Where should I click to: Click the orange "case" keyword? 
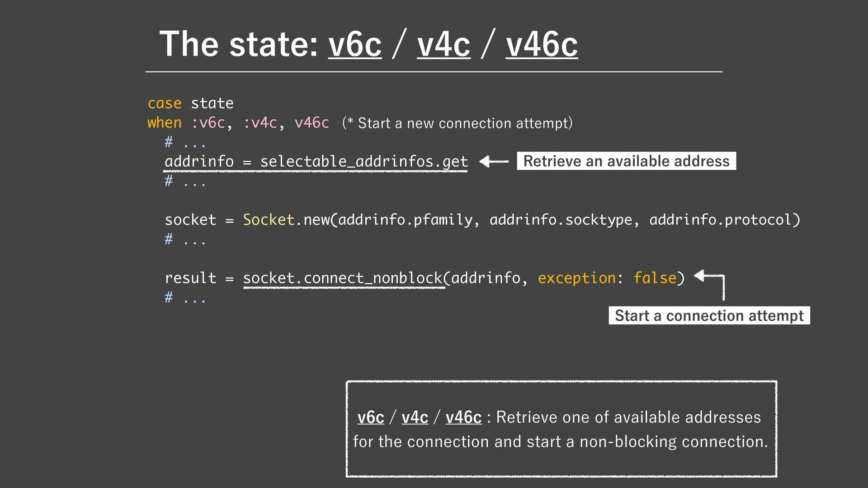point(164,103)
